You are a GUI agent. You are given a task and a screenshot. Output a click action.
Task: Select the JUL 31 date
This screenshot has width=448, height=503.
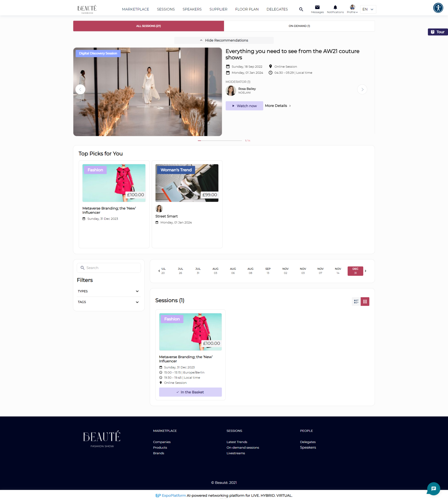tap(198, 271)
